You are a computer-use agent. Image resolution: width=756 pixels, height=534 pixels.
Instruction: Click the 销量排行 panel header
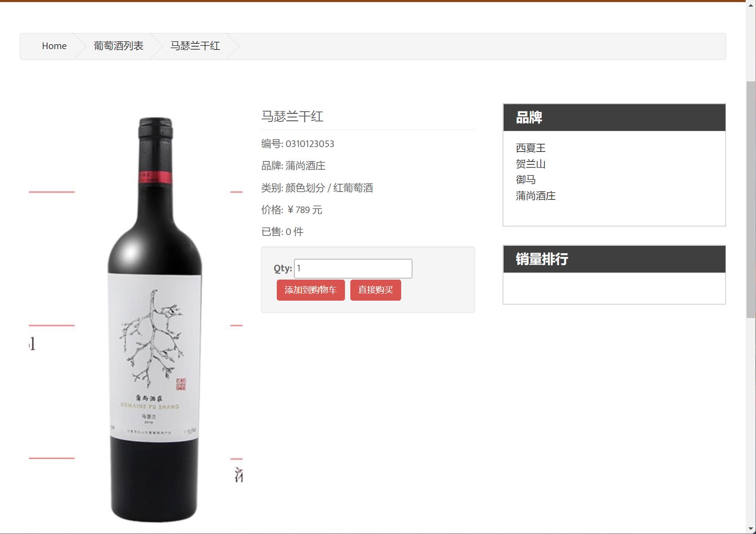[x=614, y=259]
